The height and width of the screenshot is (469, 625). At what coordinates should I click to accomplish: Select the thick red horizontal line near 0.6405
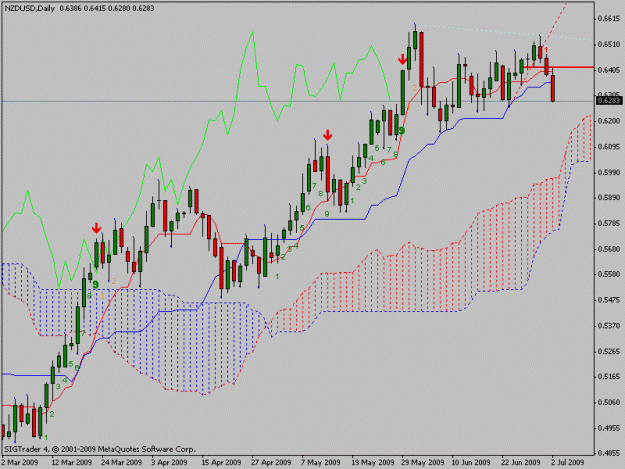click(560, 67)
